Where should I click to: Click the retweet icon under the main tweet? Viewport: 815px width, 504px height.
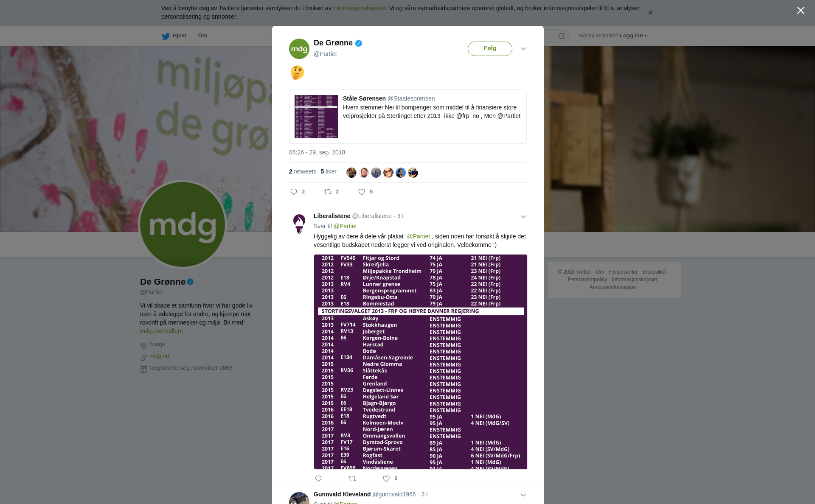328,192
